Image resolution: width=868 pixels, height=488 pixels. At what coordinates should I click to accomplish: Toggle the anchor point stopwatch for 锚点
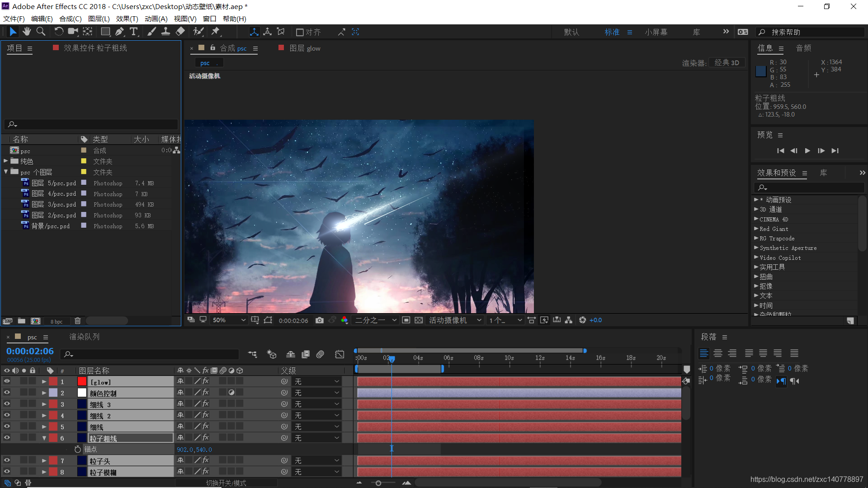pos(77,449)
